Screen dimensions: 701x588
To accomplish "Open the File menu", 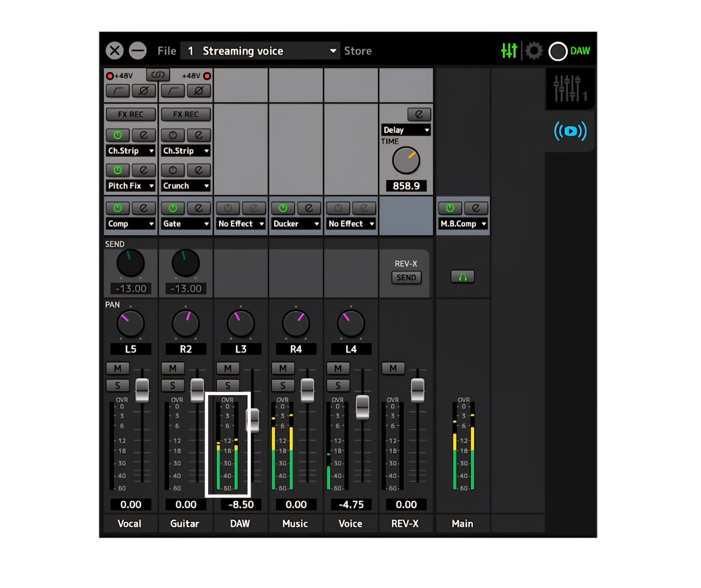I will pos(166,51).
